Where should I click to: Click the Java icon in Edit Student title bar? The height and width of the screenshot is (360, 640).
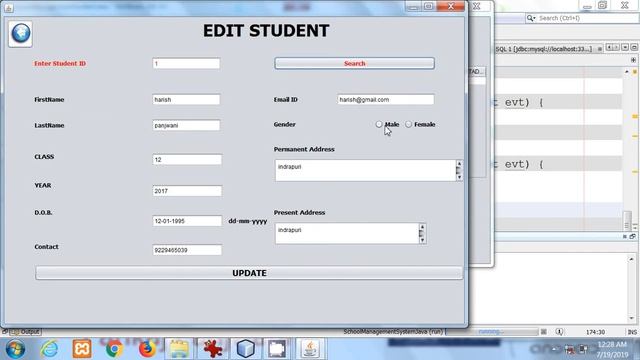pos(9,8)
